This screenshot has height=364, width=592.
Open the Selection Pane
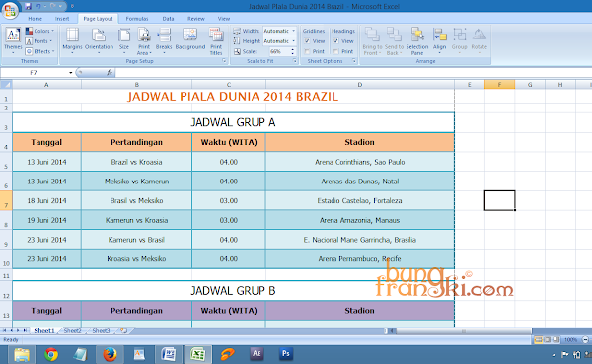point(416,40)
